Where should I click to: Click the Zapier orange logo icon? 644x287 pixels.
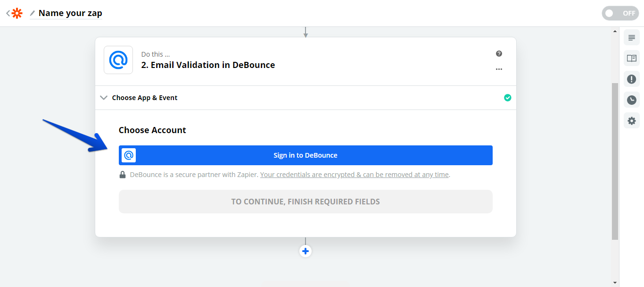click(x=17, y=13)
